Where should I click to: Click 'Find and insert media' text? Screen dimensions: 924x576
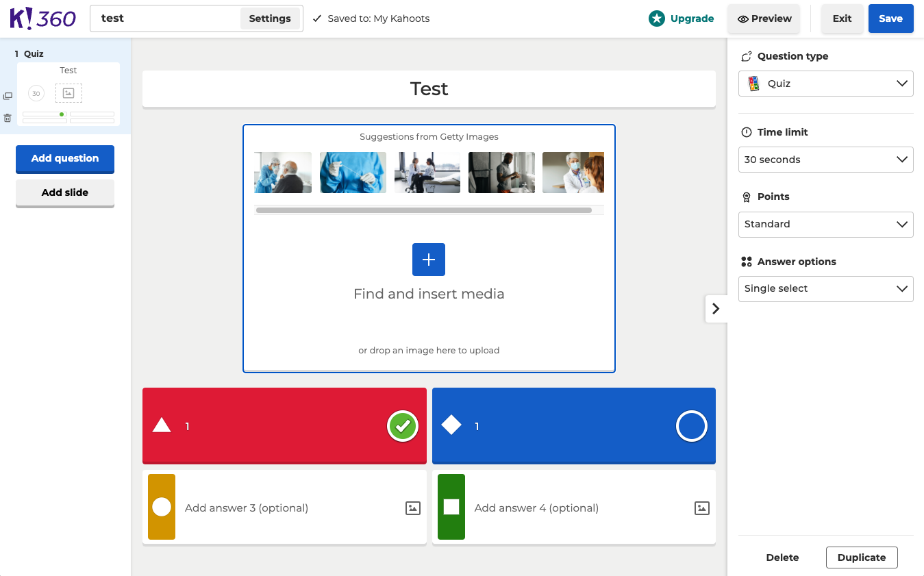point(429,294)
